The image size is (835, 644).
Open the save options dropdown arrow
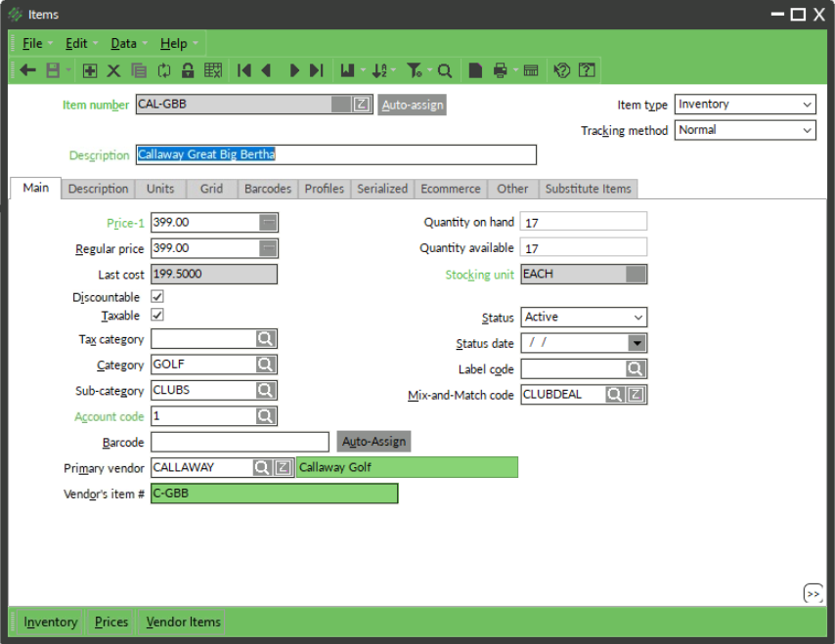click(x=68, y=70)
